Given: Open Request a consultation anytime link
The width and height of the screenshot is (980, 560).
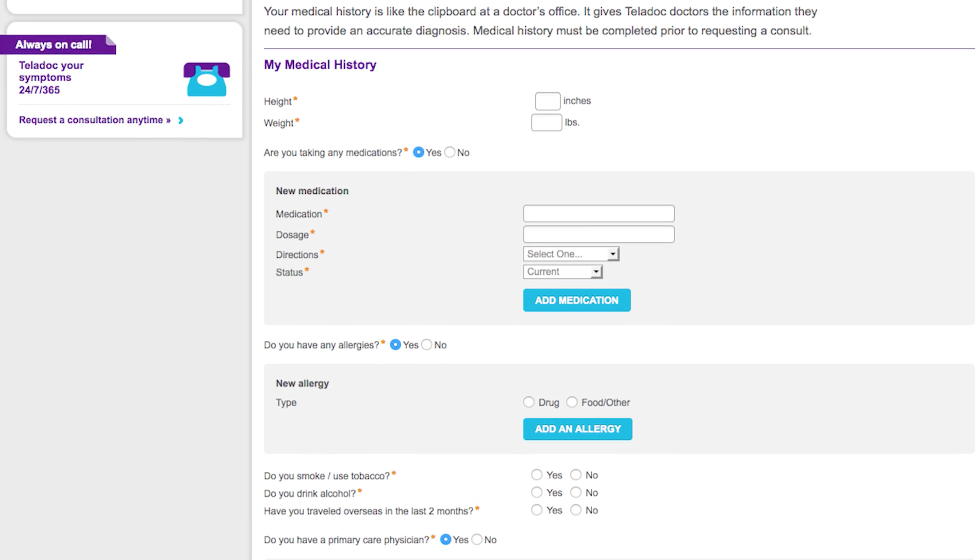Looking at the screenshot, I should click(x=95, y=120).
